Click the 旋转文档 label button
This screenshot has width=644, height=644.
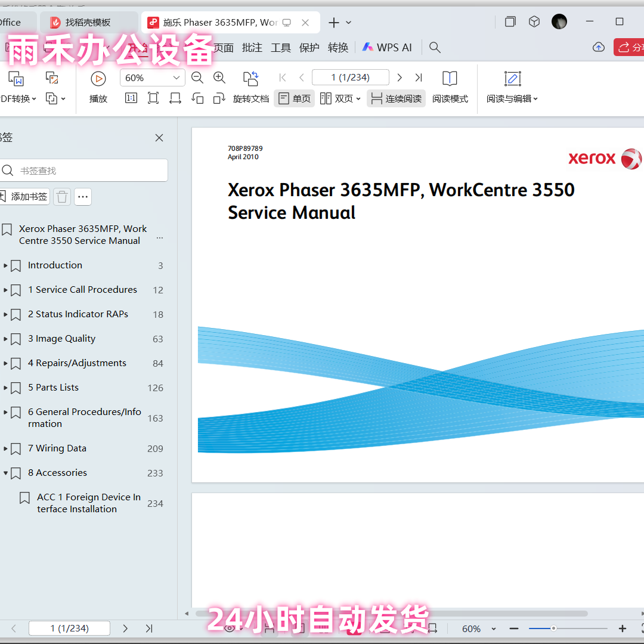tap(250, 99)
